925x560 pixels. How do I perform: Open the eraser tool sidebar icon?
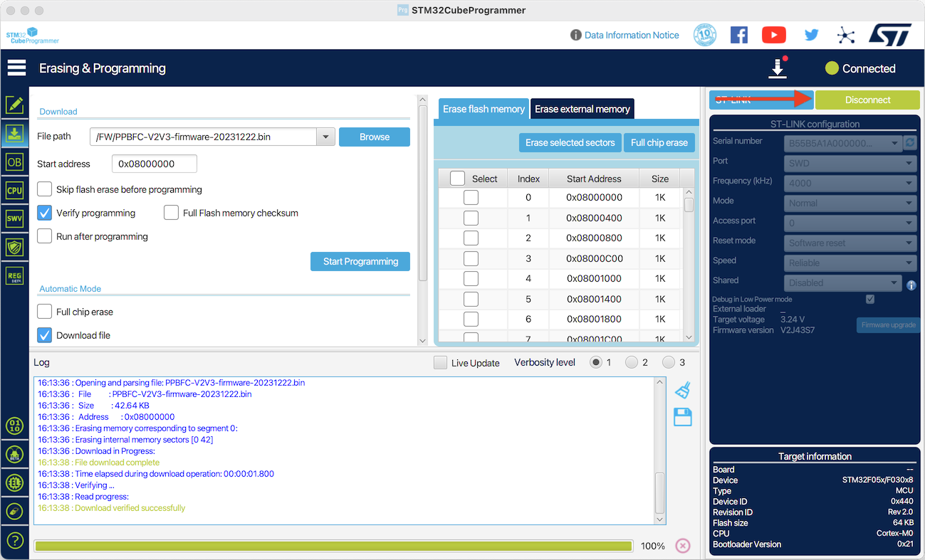tap(14, 512)
